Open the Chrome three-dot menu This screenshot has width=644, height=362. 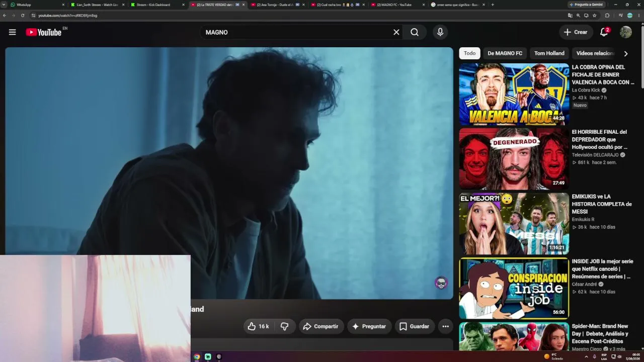click(x=639, y=16)
